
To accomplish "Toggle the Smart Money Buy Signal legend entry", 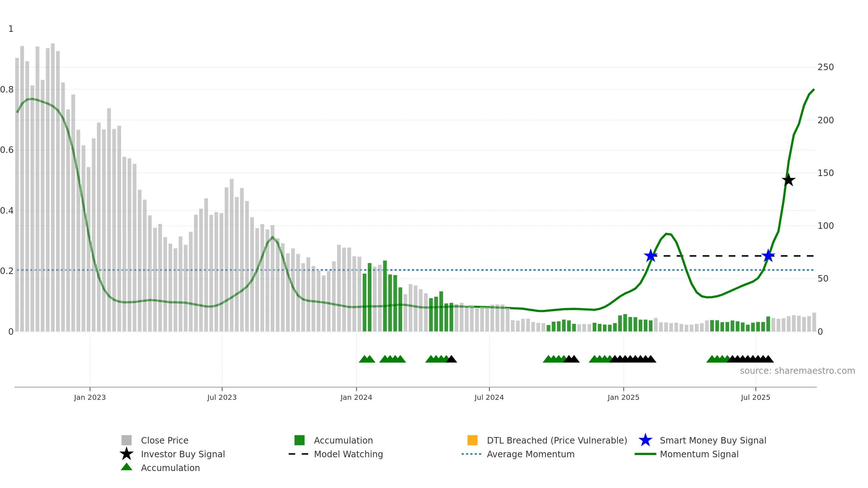I will [702, 440].
